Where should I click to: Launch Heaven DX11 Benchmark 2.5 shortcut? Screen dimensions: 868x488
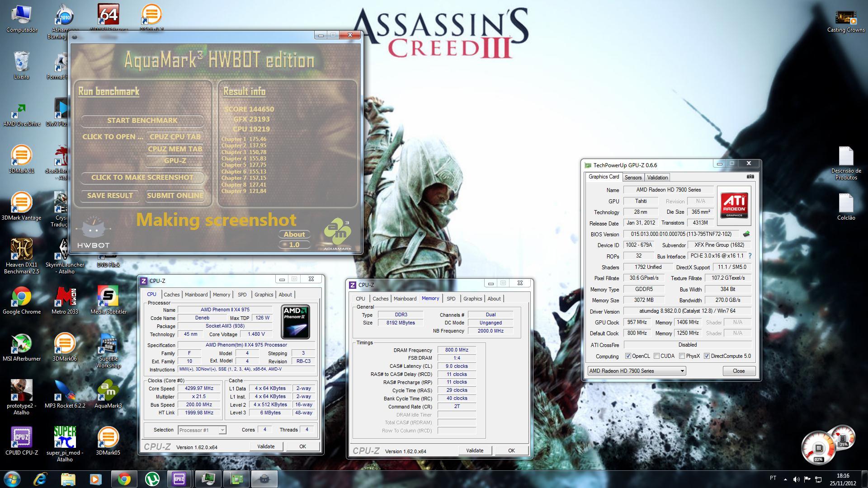tap(21, 256)
